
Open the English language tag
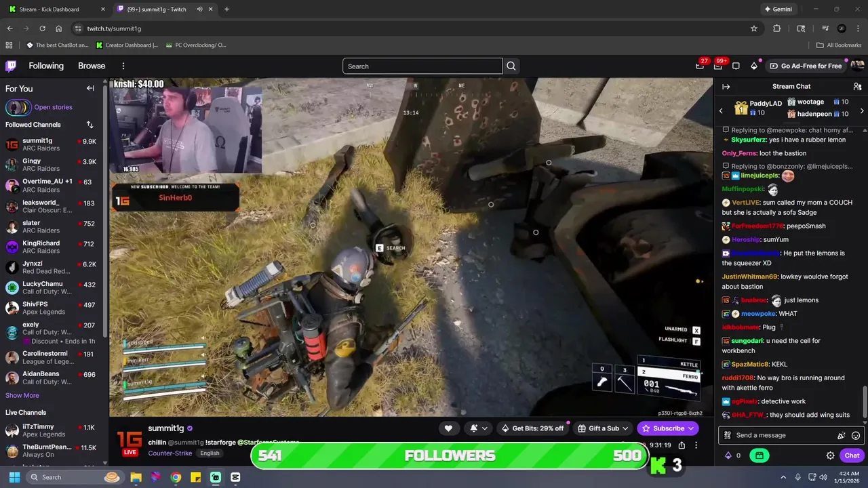[x=210, y=453]
